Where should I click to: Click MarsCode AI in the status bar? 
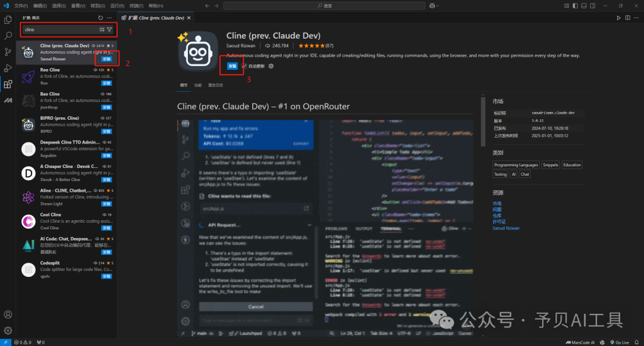pyautogui.click(x=580, y=342)
